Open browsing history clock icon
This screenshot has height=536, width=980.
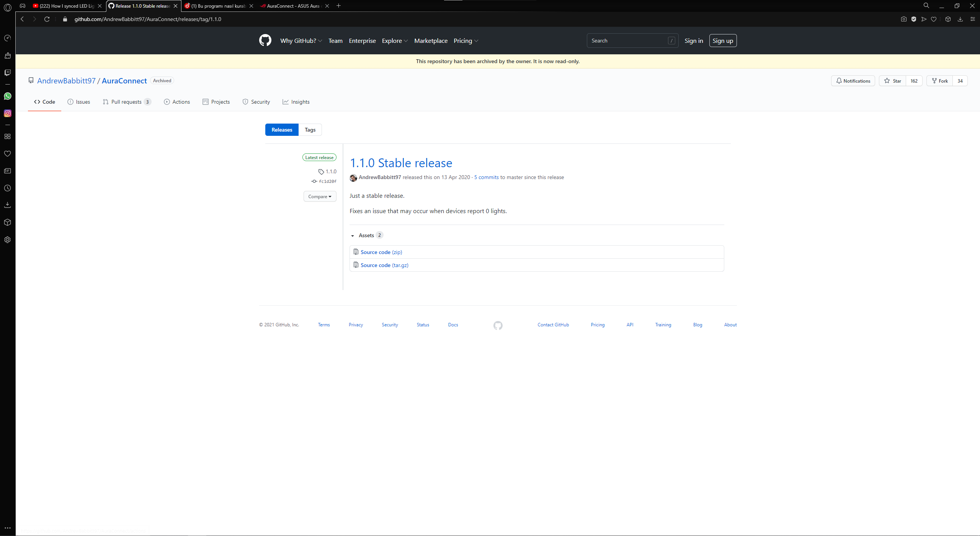click(x=8, y=188)
